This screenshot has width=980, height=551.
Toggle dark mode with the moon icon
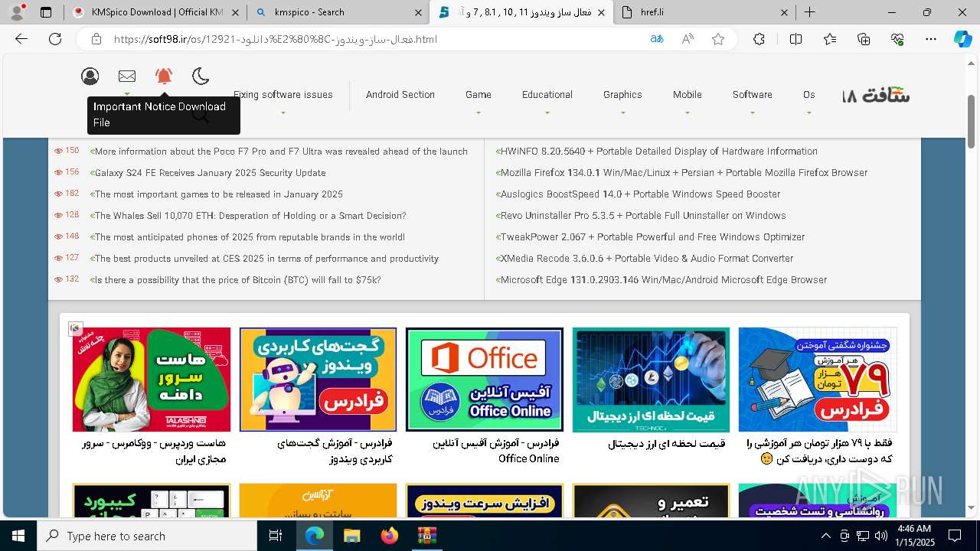pos(201,76)
